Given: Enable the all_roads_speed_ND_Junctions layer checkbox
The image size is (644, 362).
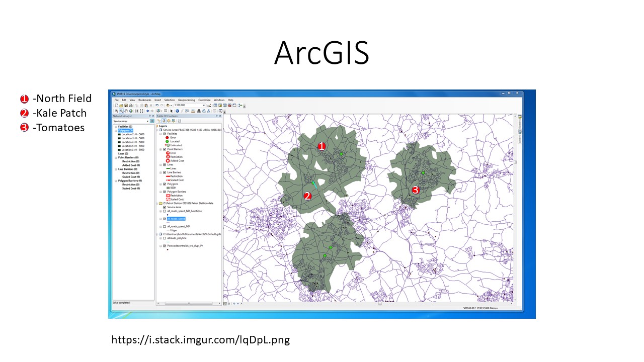Looking at the screenshot, I should click(x=165, y=211).
